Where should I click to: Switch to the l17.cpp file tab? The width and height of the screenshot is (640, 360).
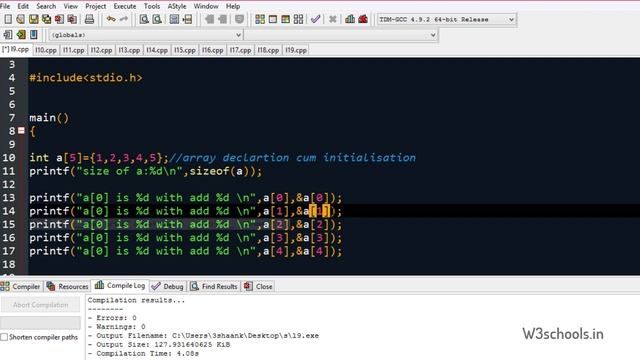[x=240, y=50]
